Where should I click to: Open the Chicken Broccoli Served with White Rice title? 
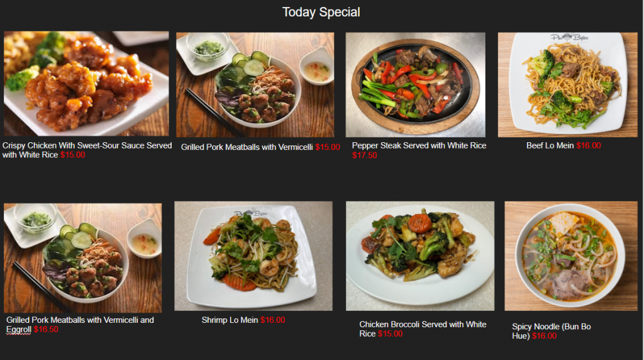pyautogui.click(x=423, y=329)
